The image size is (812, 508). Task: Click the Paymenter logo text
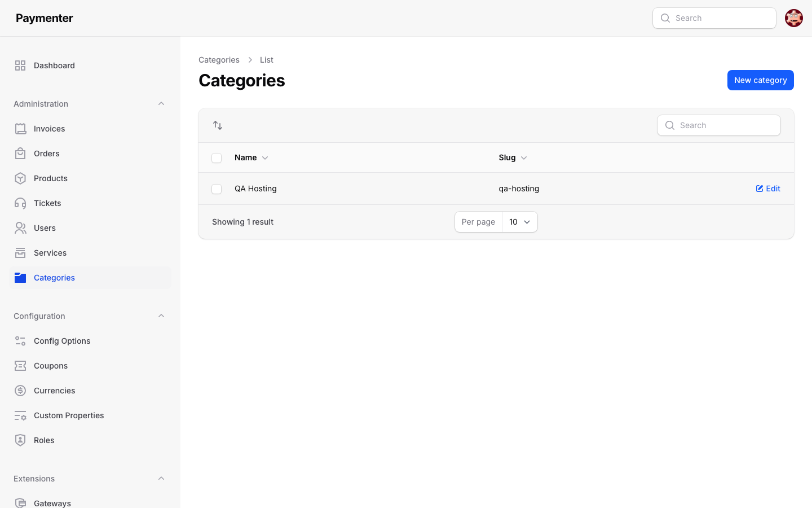pos(45,18)
